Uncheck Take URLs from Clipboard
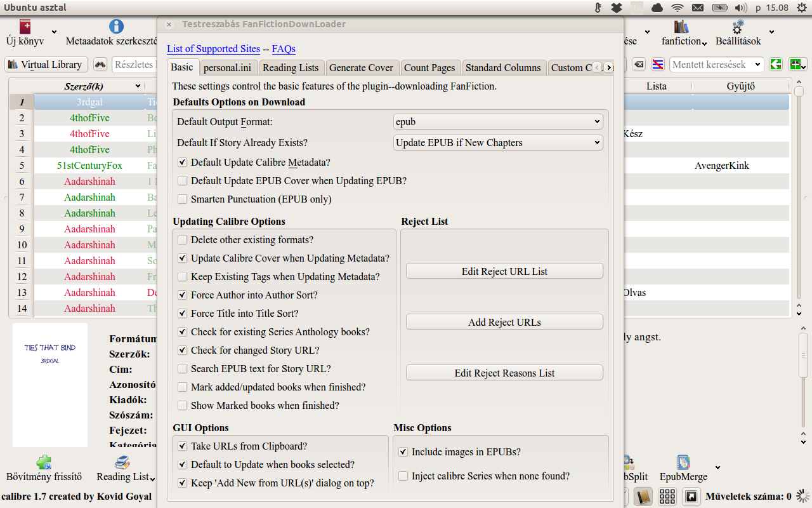The image size is (812, 508). [x=183, y=446]
